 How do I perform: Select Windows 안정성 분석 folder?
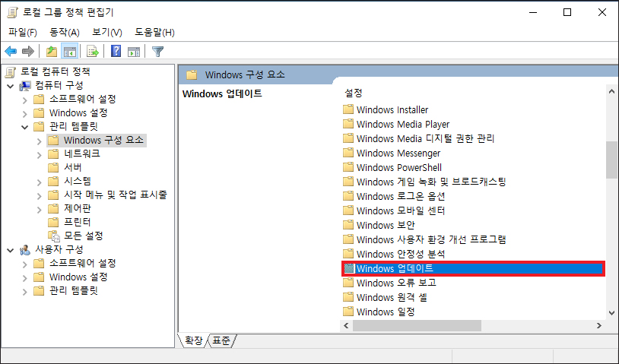coord(401,254)
